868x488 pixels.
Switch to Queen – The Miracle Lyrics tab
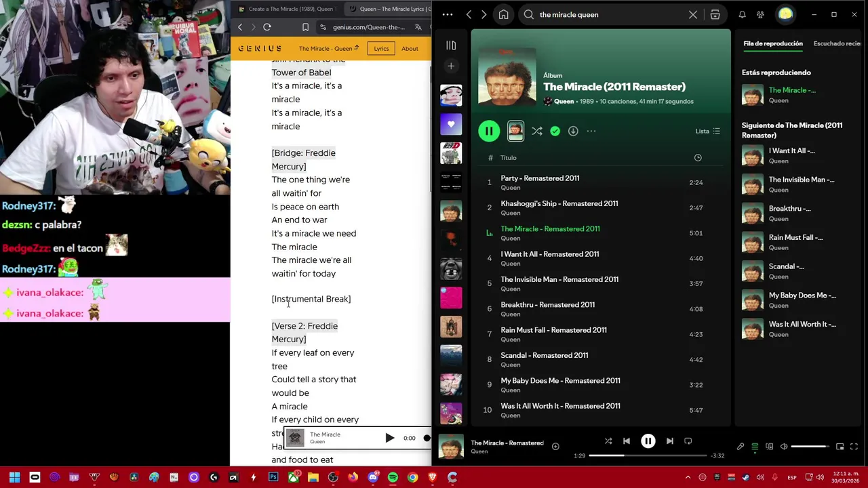point(389,9)
